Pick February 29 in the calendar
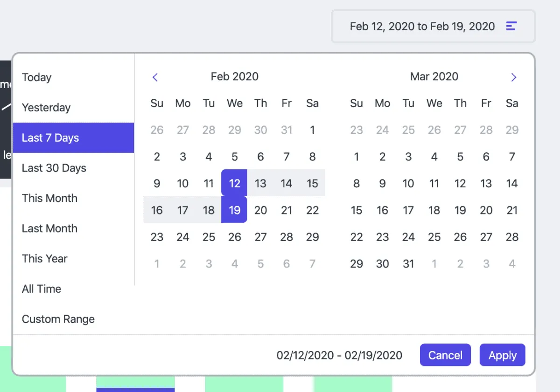Image resolution: width=560 pixels, height=392 pixels. click(312, 237)
